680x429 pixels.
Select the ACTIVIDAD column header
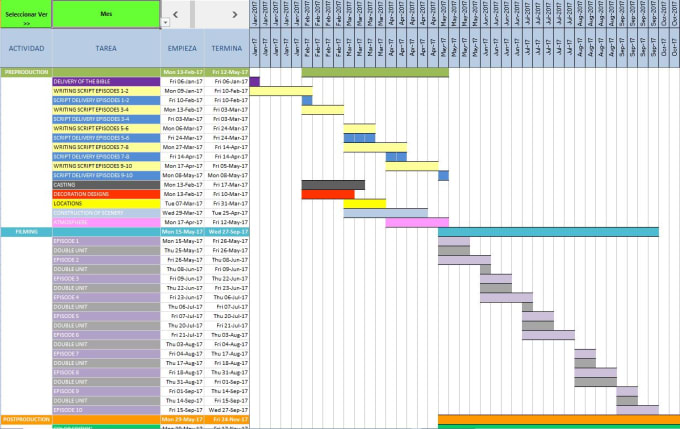point(26,48)
